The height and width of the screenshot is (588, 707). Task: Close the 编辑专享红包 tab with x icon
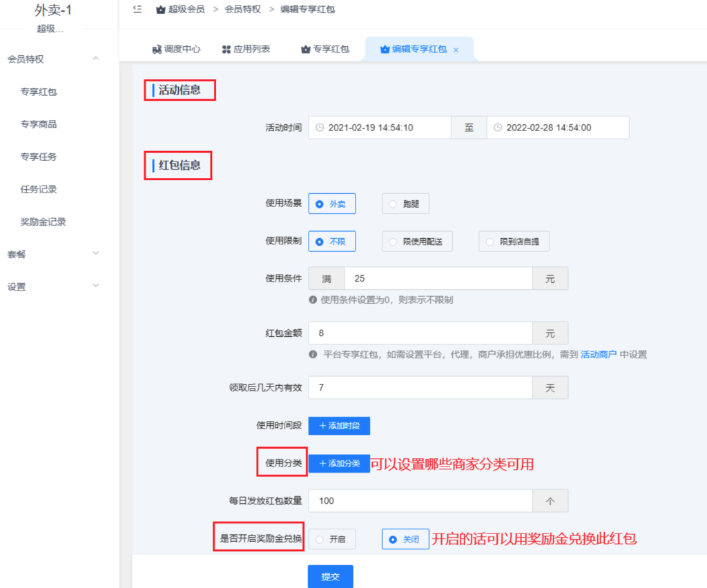[456, 50]
